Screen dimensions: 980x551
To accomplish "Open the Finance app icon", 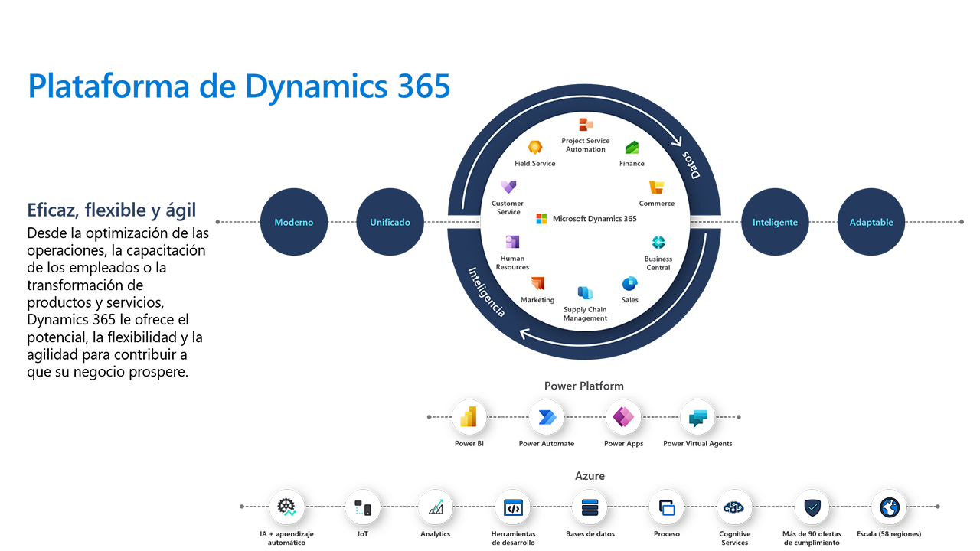I will 632,147.
